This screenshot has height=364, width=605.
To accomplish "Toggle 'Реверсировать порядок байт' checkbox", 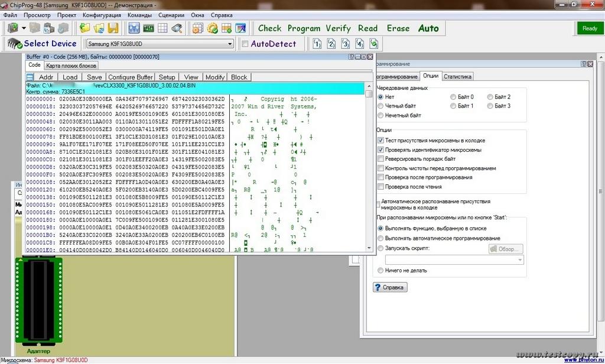I will tap(381, 159).
